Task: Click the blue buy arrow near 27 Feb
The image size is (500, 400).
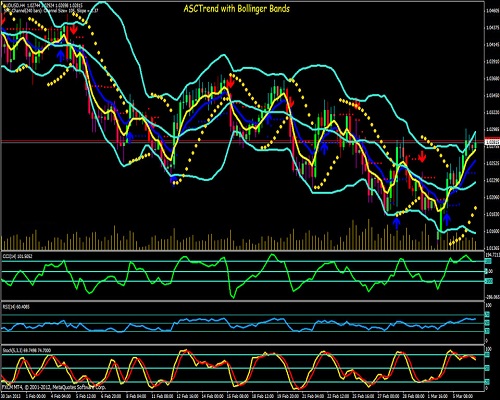Action: point(396,223)
